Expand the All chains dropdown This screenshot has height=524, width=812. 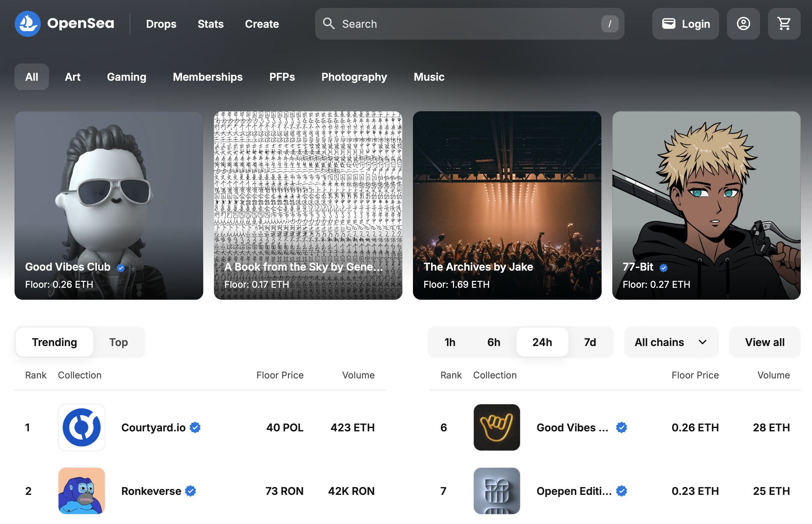[x=671, y=342]
